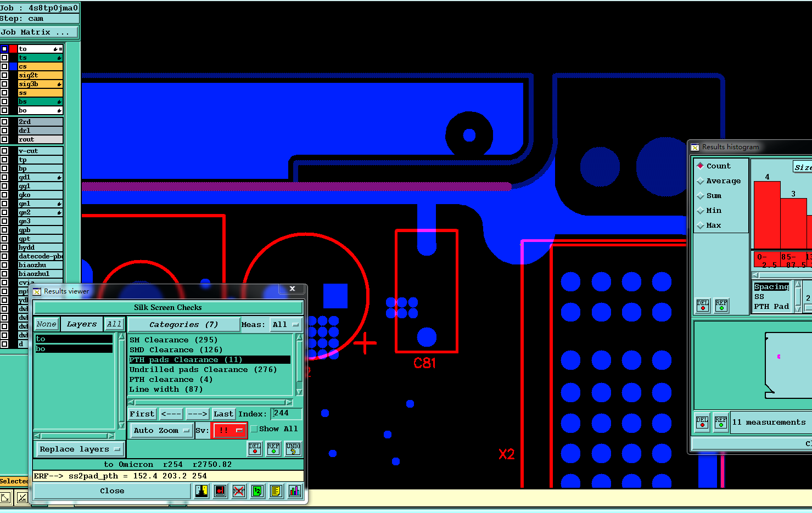Select Undrilled pads Clearance (276) category
This screenshot has width=812, height=513.
pyautogui.click(x=203, y=369)
